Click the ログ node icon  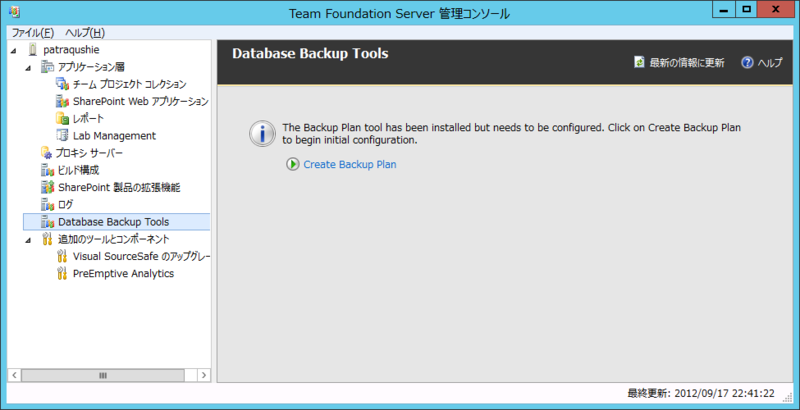click(x=47, y=204)
